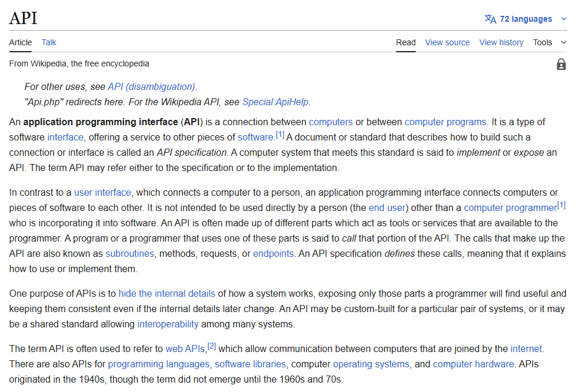579x392 pixels.
Task: Follow the interoperability link
Action: coord(168,324)
